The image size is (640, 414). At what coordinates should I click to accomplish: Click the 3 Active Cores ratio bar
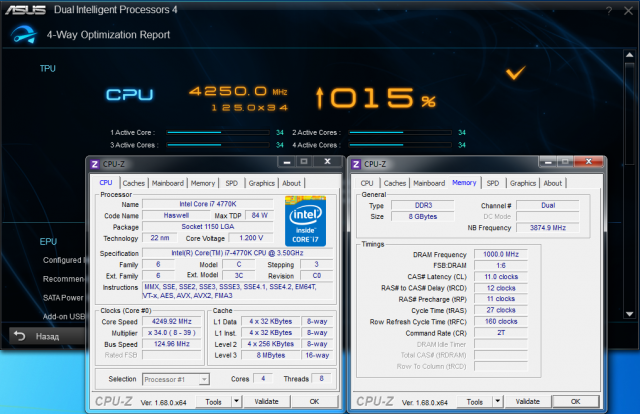click(218, 145)
